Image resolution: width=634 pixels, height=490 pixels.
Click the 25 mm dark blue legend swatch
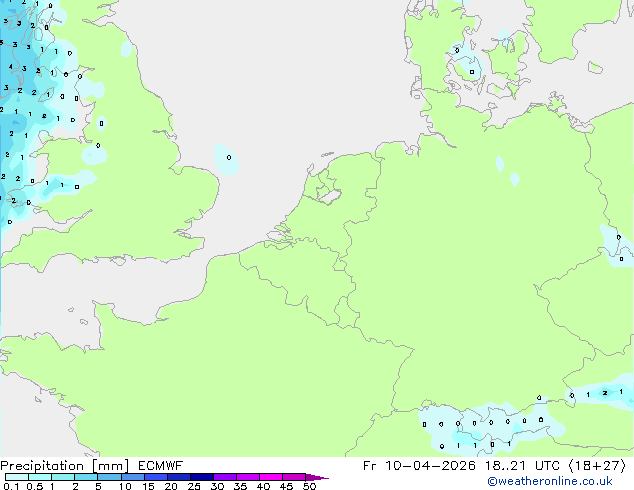coord(202,477)
